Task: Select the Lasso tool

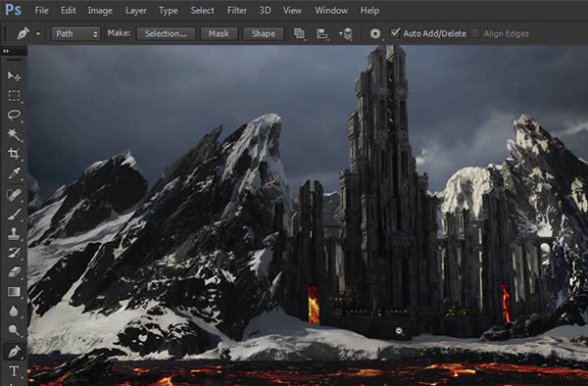Action: 15,115
